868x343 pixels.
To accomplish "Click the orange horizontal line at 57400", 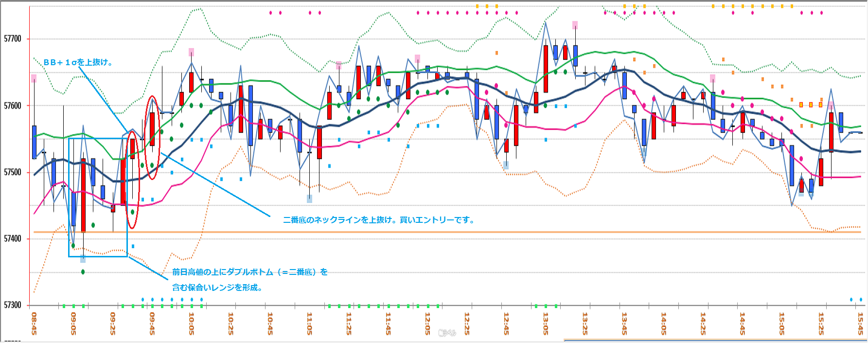I will 438,232.
